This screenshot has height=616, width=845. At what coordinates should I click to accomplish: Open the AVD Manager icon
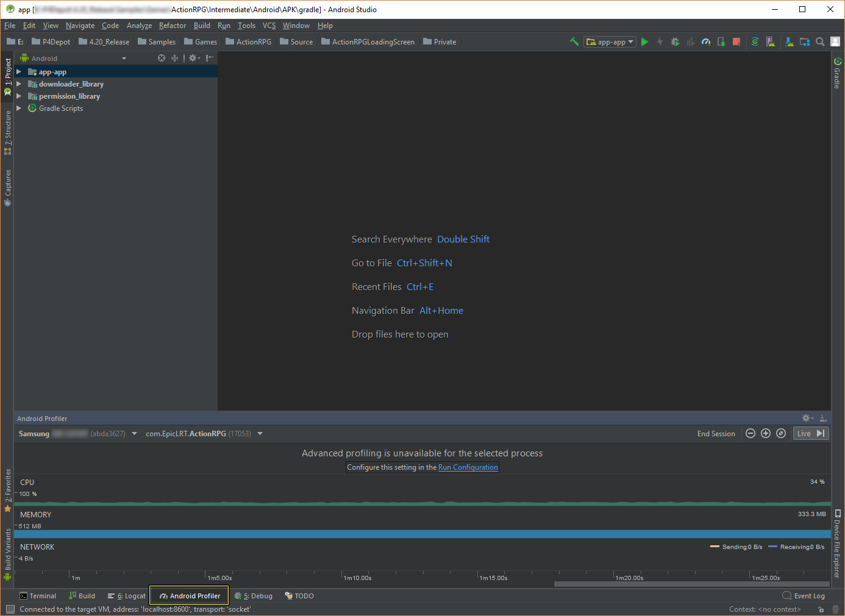coord(770,41)
